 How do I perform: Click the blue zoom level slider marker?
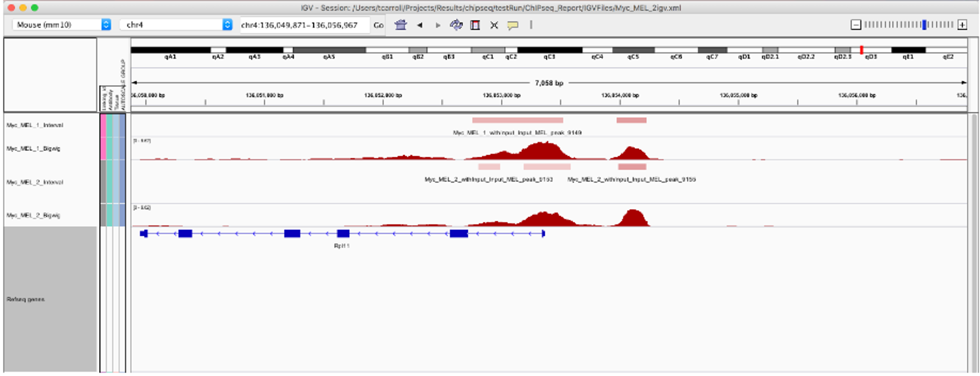point(924,24)
